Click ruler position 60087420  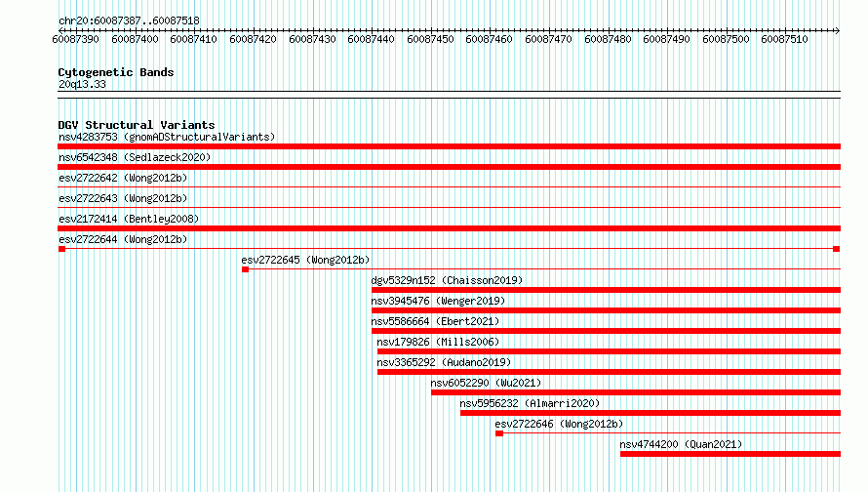pos(253,39)
